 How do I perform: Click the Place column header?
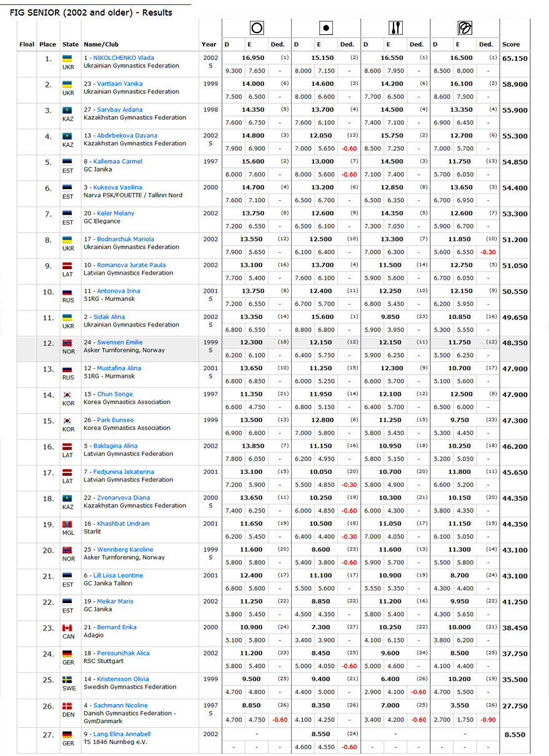point(47,44)
